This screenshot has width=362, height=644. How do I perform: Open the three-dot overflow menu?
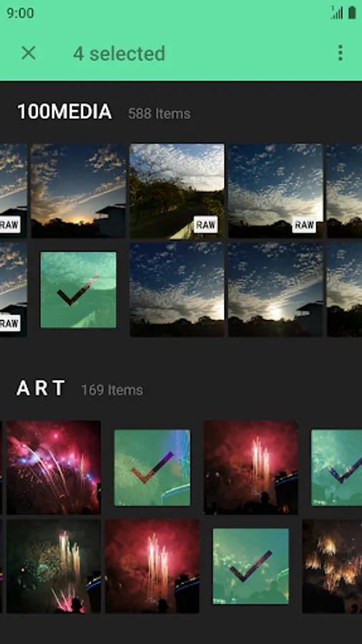point(340,53)
